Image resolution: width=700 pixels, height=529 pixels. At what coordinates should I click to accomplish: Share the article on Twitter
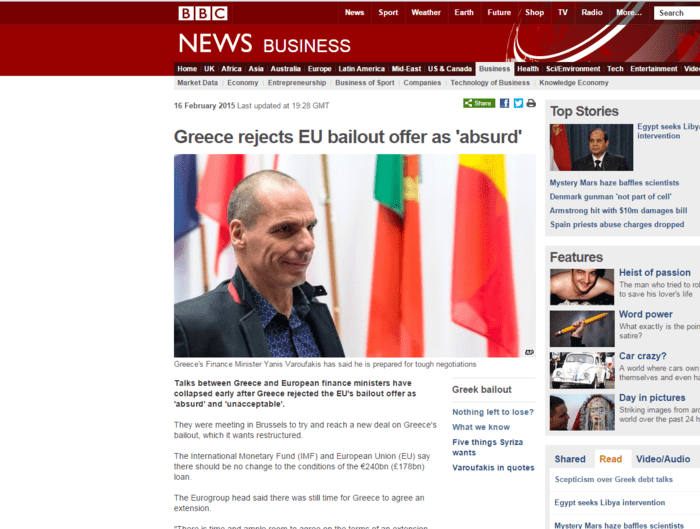[518, 103]
